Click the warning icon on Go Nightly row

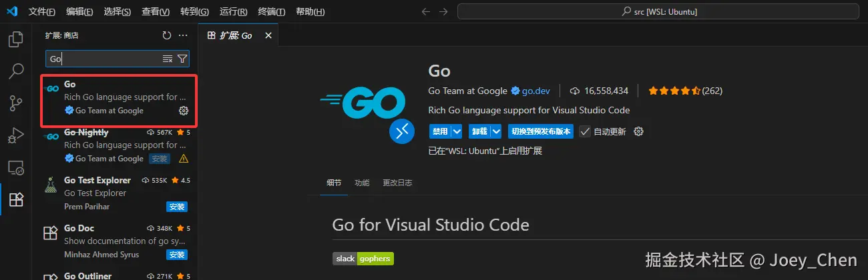point(184,159)
